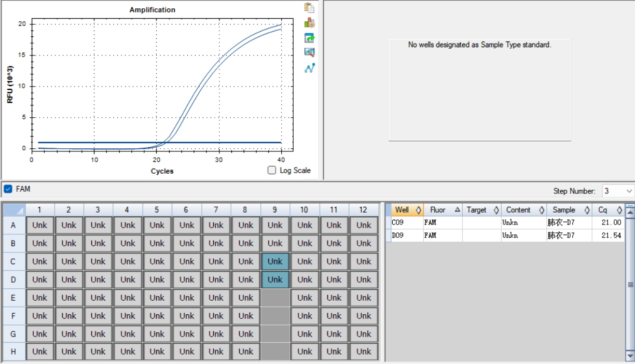Deselect highlighted well C9
Screen dimensions: 635x364
pyautogui.click(x=275, y=261)
